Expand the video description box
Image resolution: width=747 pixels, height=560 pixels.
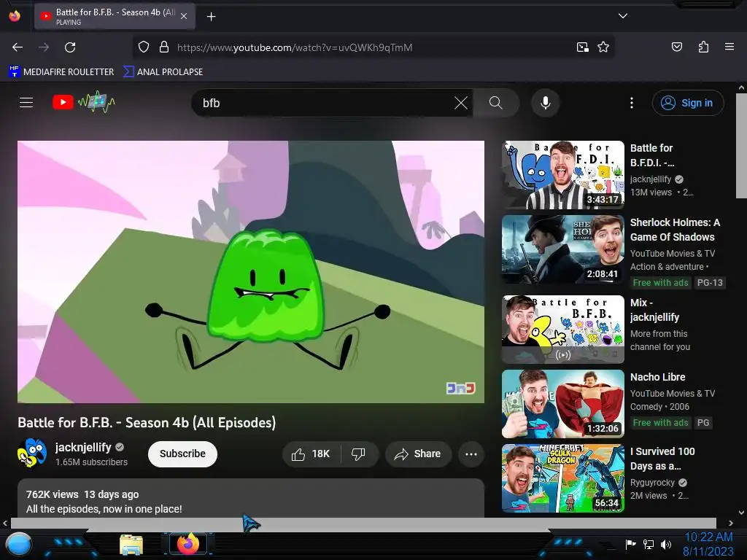tap(251, 498)
